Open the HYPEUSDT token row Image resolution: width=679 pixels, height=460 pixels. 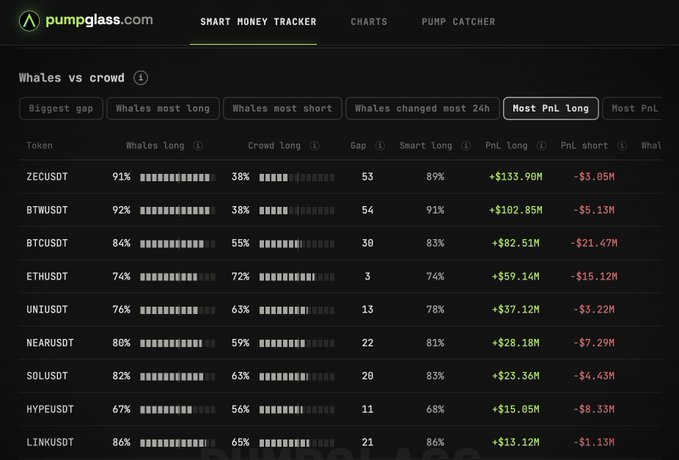click(340, 409)
